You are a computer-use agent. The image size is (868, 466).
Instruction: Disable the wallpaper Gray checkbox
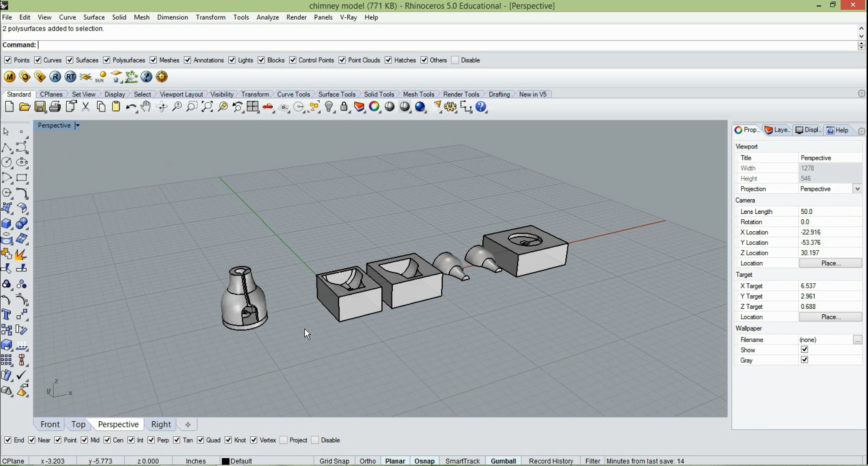tap(804, 360)
